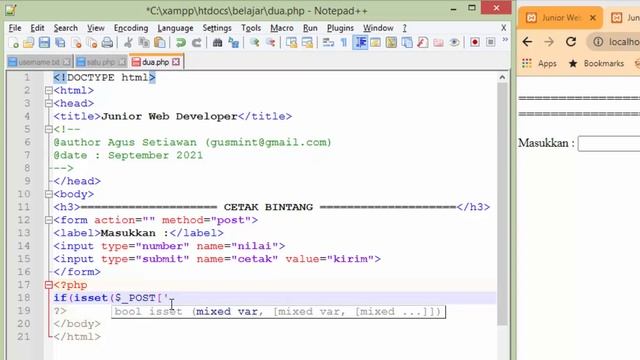Click the Print icon
This screenshot has height=360, width=640.
click(107, 42)
